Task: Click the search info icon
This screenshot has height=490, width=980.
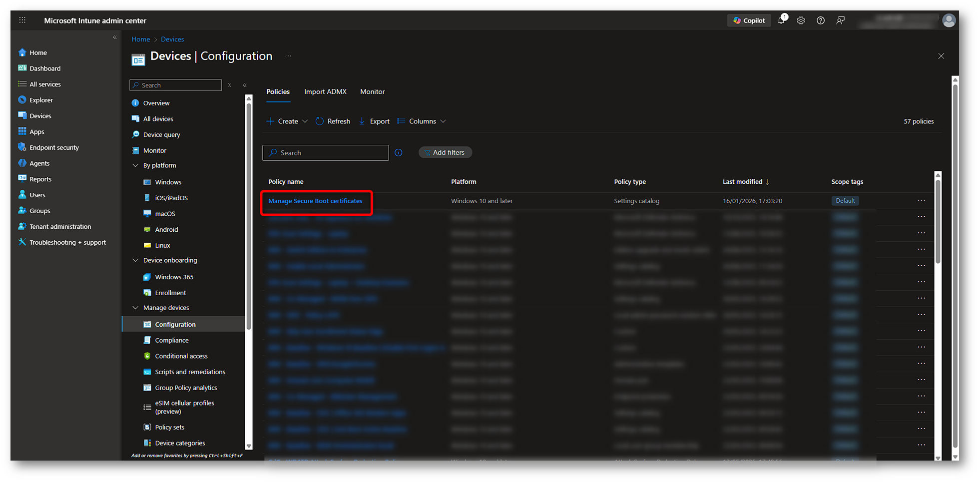Action: (x=398, y=153)
